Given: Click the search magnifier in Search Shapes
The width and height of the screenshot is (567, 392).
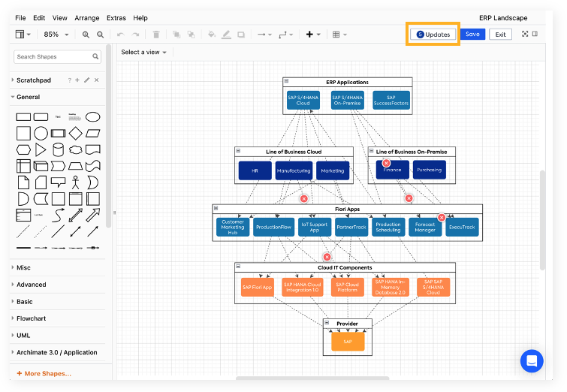Looking at the screenshot, I should pos(95,56).
